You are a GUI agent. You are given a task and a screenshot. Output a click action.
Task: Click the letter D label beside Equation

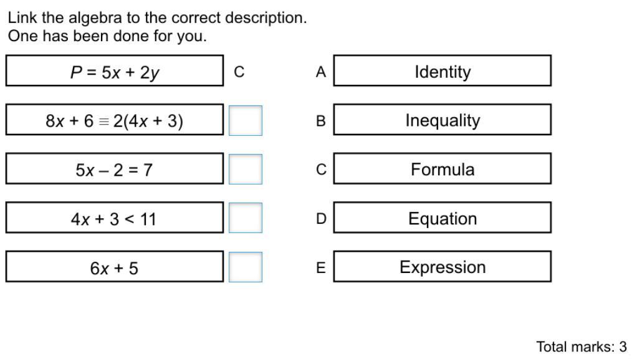click(321, 219)
